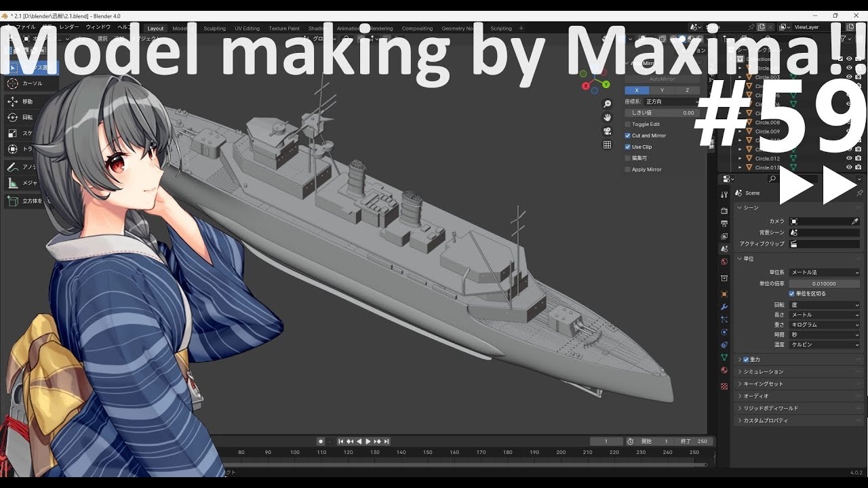The width and height of the screenshot is (868, 488).
Task: Switch to the UV Editing workspace tab
Action: [x=248, y=28]
